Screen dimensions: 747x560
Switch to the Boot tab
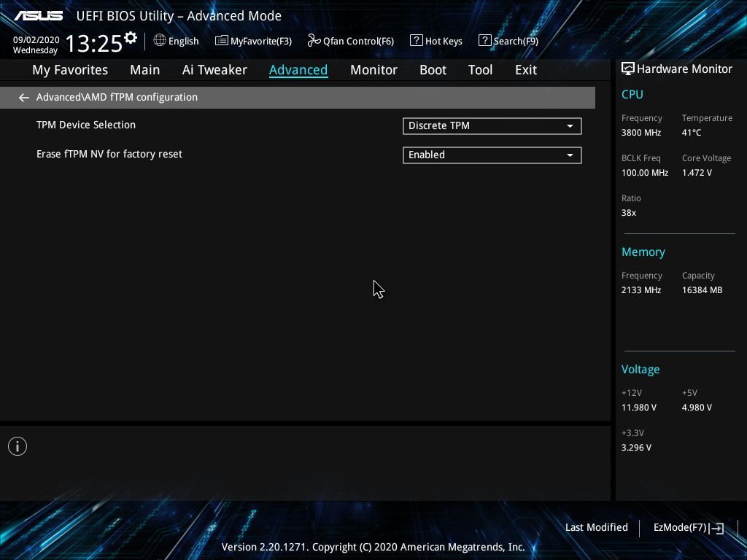[x=433, y=70]
